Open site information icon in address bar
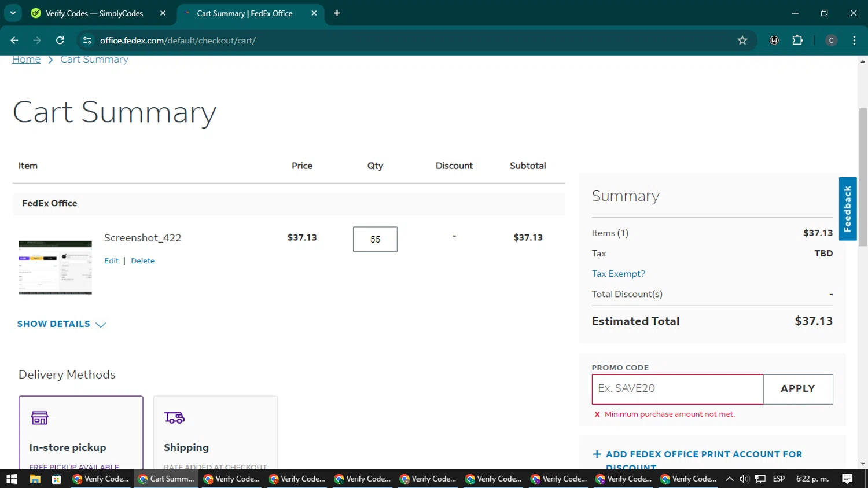Screen dimensions: 868x488 [87, 41]
